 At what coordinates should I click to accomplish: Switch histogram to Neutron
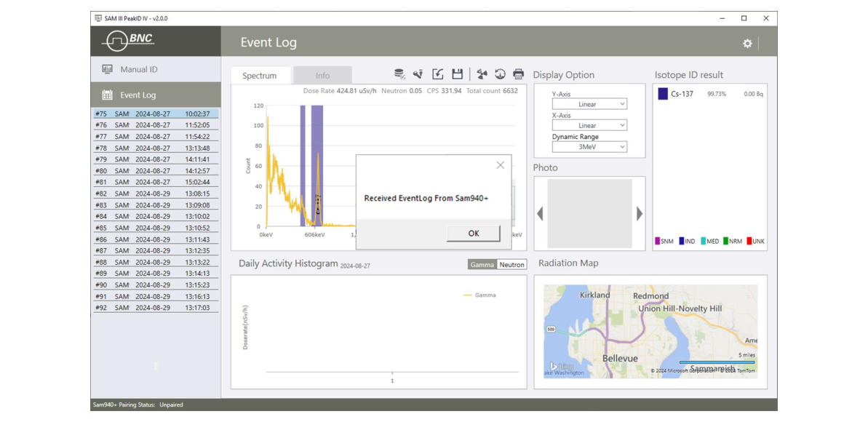(x=511, y=265)
